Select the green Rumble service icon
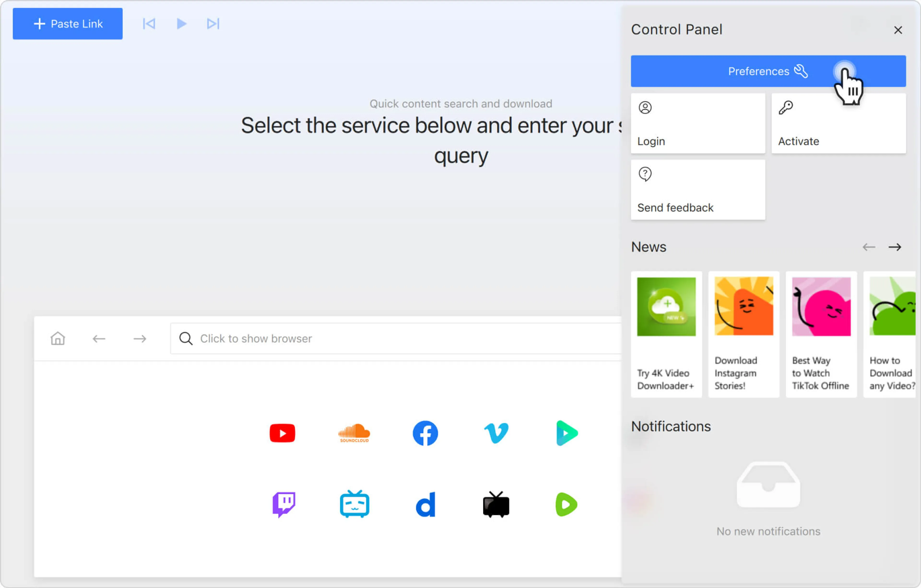Viewport: 921px width, 588px height. (x=566, y=504)
